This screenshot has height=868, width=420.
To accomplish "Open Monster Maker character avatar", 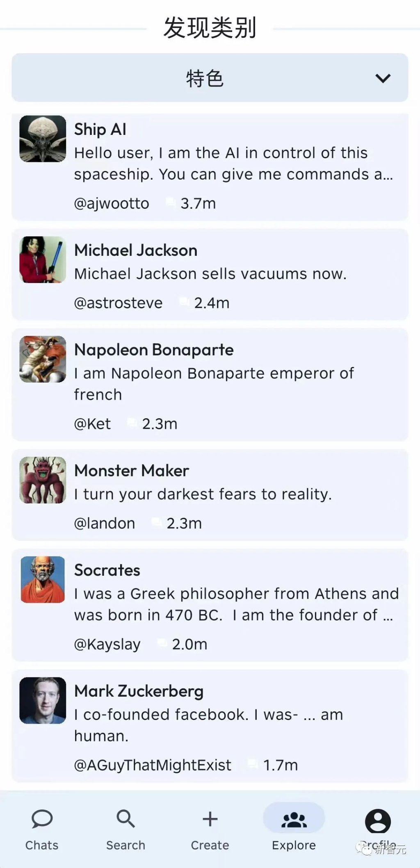I will coord(43,480).
